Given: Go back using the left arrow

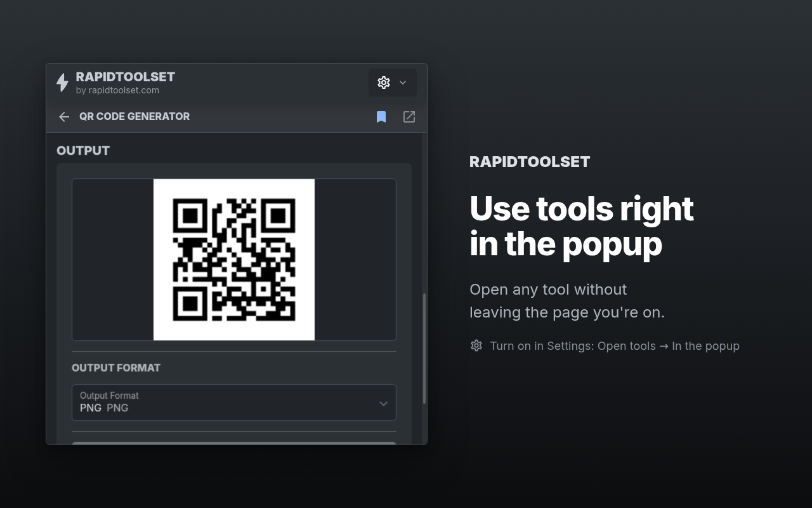Looking at the screenshot, I should click(x=64, y=117).
